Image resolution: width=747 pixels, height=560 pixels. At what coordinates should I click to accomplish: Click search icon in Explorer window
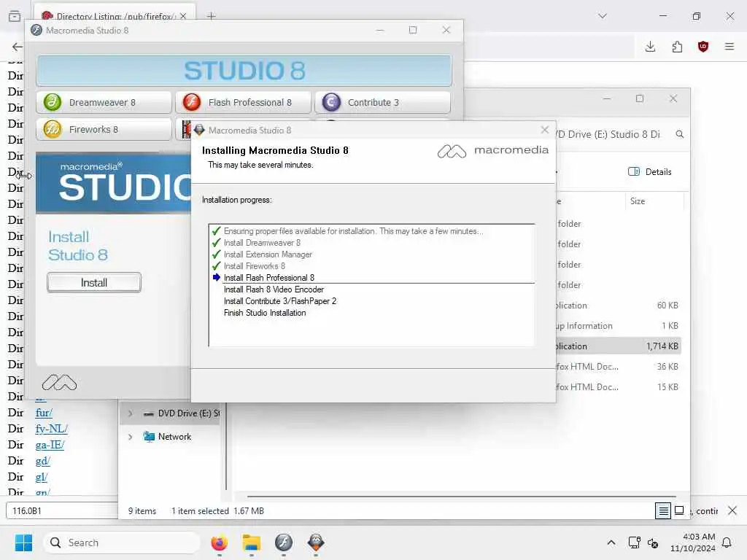680,134
